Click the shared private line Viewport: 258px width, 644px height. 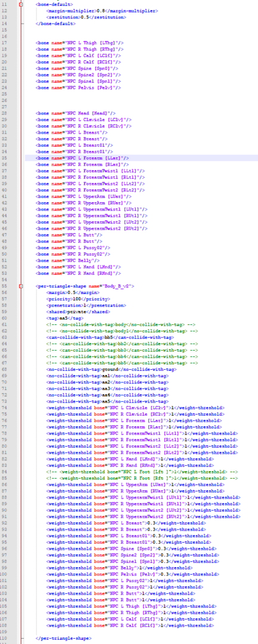point(76,312)
